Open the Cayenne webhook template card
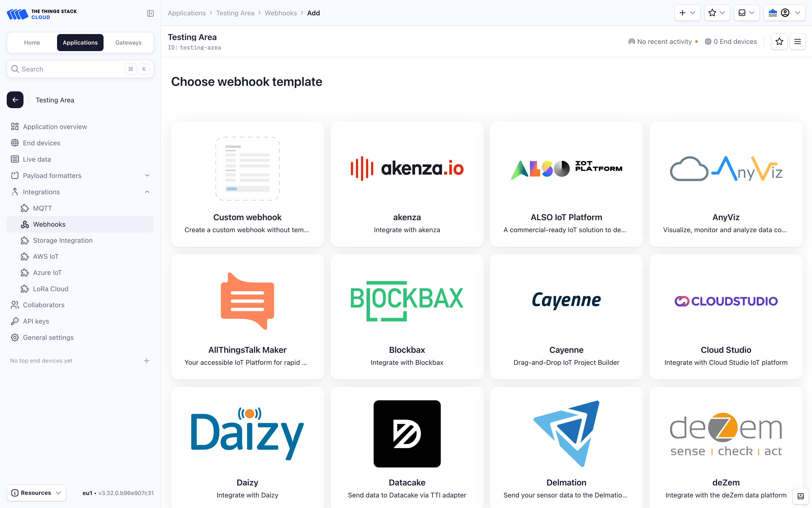The width and height of the screenshot is (812, 508). pos(566,317)
